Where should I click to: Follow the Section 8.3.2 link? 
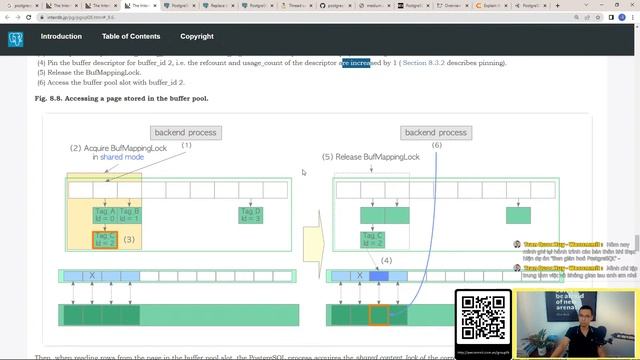(423, 63)
